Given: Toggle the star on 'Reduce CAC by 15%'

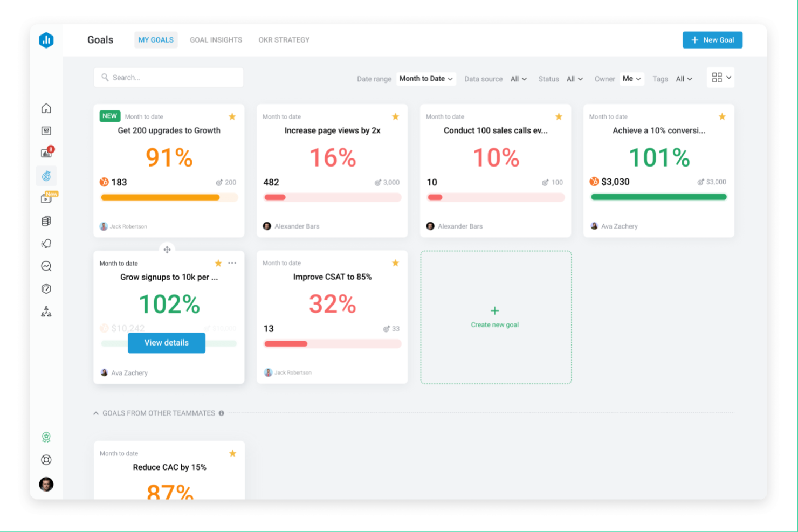Looking at the screenshot, I should pos(232,453).
